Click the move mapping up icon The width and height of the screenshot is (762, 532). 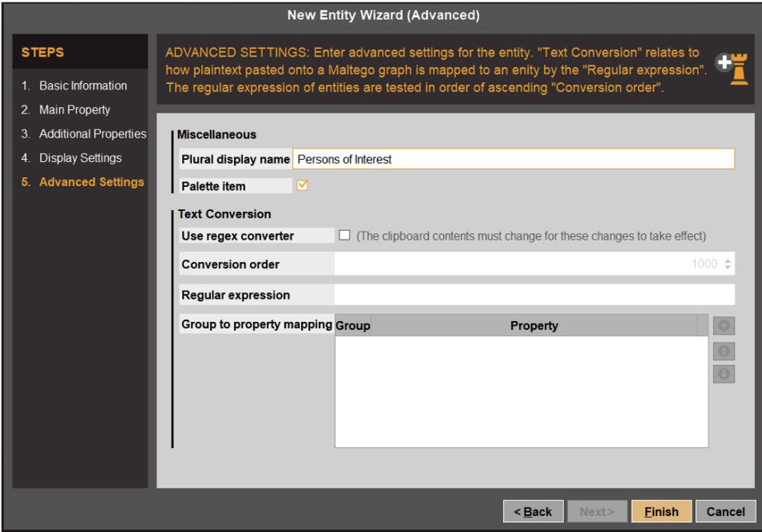click(x=724, y=351)
